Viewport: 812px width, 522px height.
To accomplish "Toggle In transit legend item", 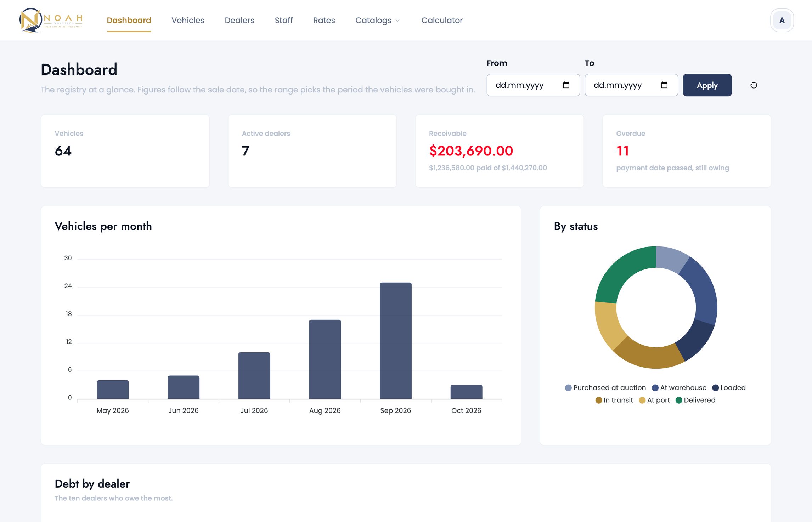I will [x=614, y=400].
